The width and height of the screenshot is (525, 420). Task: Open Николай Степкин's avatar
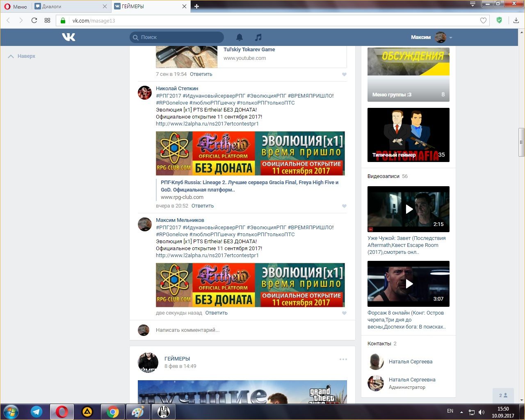[x=145, y=93]
